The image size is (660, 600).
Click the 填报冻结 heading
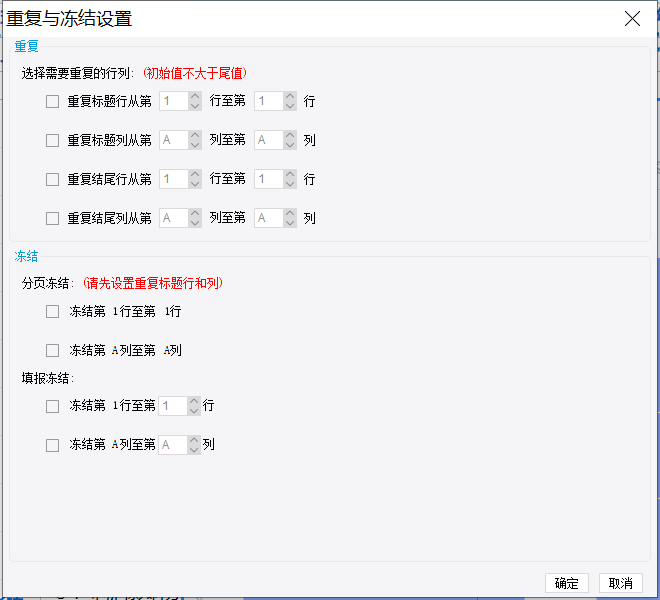(x=47, y=378)
